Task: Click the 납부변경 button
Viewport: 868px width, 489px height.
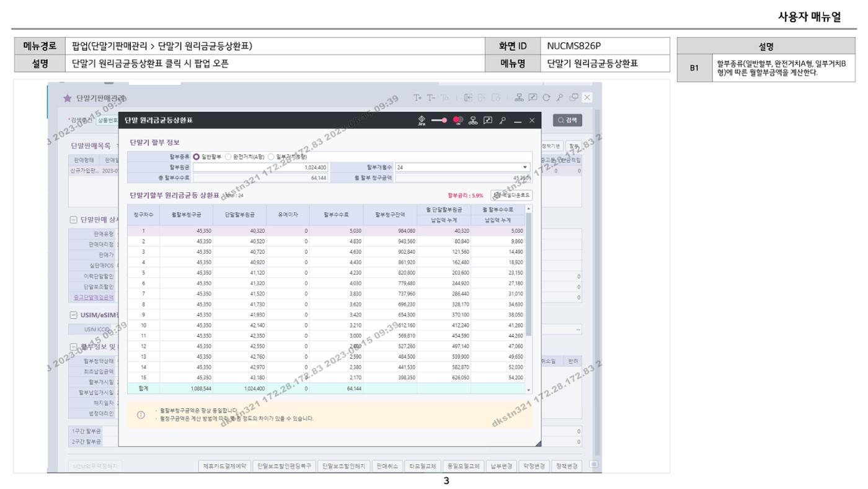Action: click(x=501, y=465)
